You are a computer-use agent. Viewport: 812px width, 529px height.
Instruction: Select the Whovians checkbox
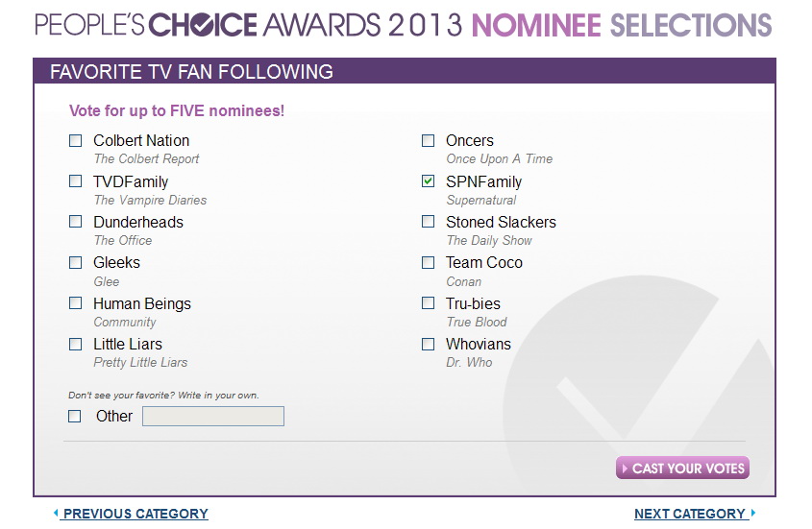(429, 345)
